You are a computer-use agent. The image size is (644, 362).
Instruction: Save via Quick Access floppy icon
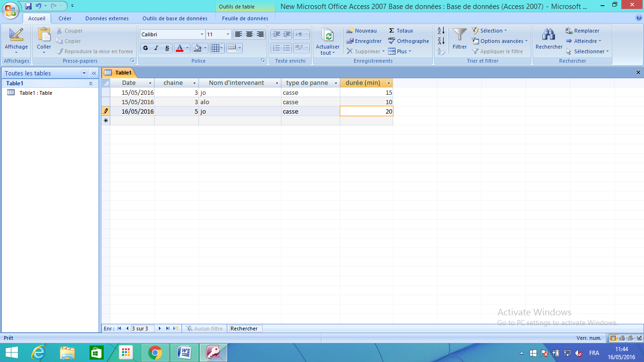28,6
